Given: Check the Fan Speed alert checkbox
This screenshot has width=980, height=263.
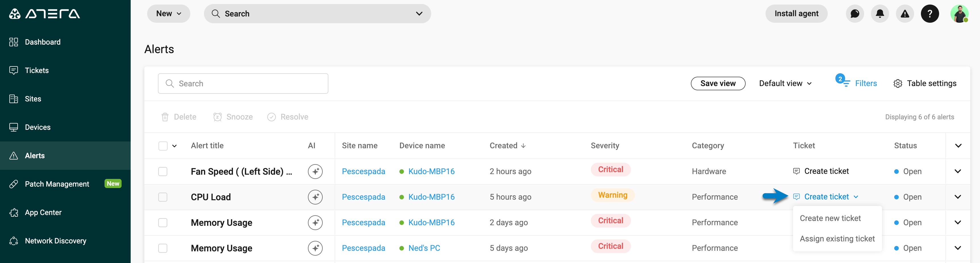Looking at the screenshot, I should (x=163, y=172).
